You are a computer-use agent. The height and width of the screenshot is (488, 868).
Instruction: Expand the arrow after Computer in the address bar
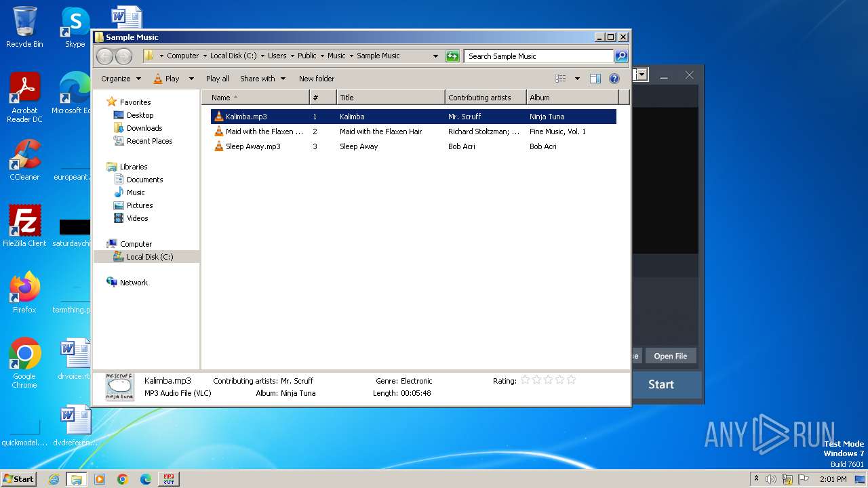(x=205, y=56)
